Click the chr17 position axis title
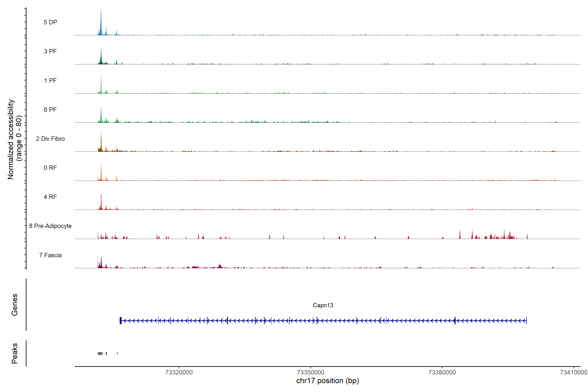The height and width of the screenshot is (392, 588). pos(327,381)
